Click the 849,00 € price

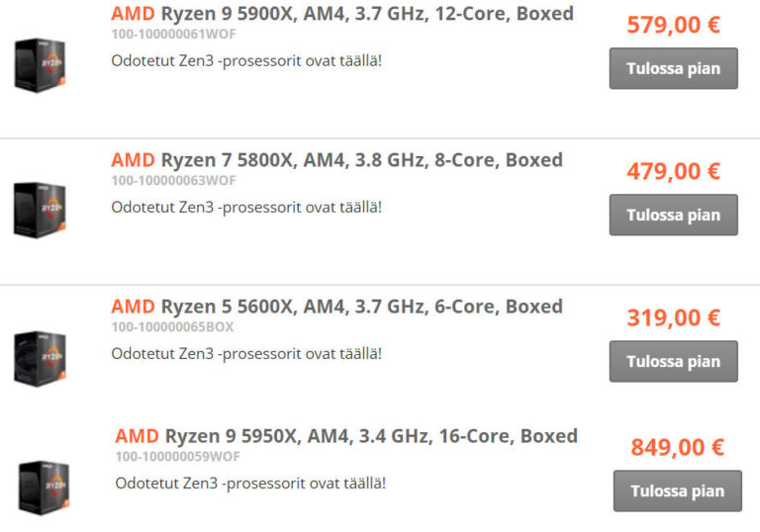pyautogui.click(x=677, y=447)
